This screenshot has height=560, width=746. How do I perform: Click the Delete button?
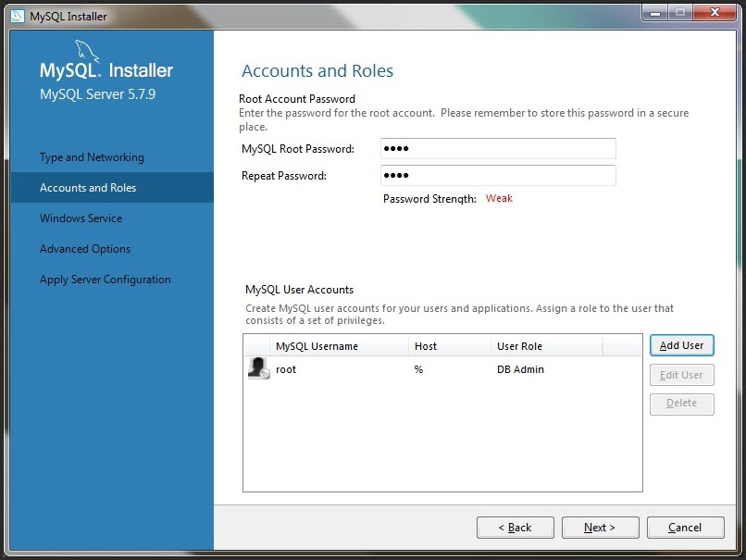(682, 404)
